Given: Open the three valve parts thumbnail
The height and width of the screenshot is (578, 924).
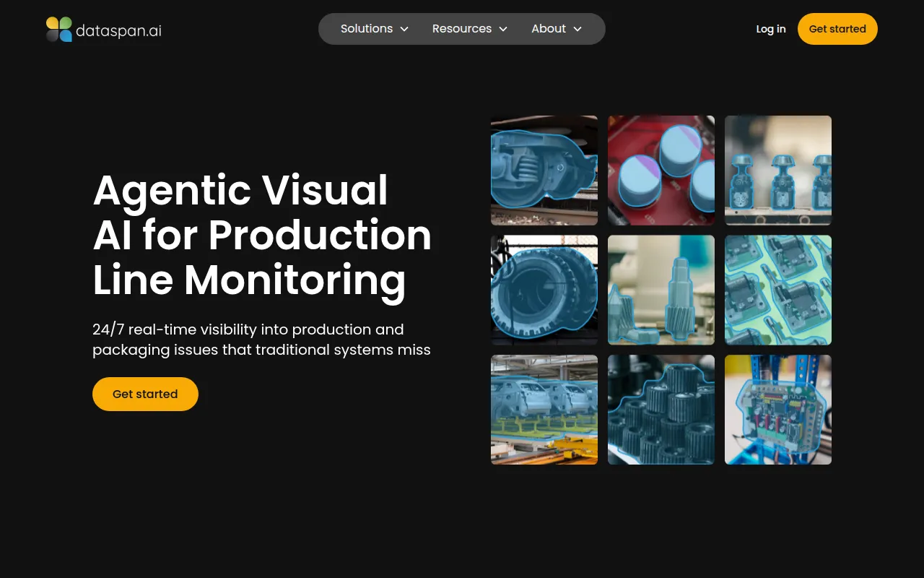Looking at the screenshot, I should (x=778, y=171).
